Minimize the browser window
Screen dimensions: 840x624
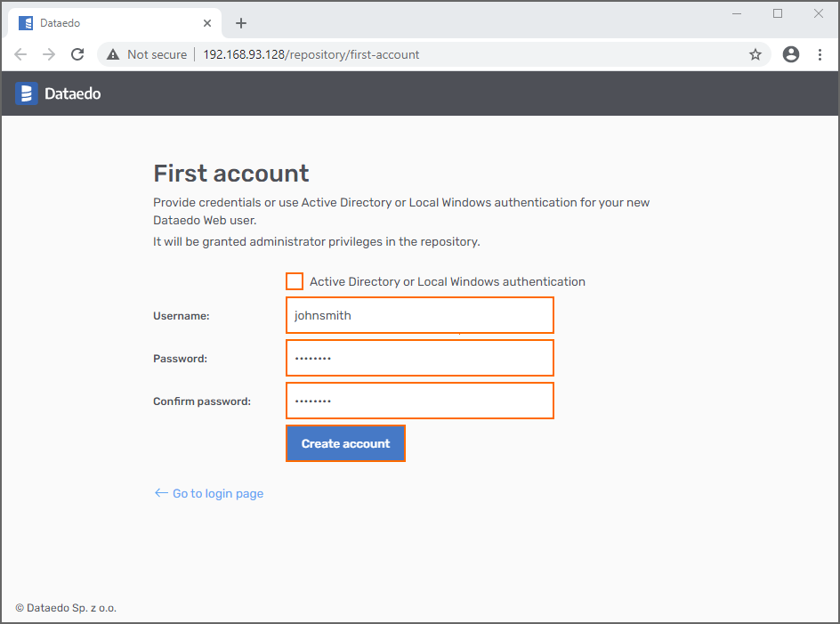(737, 13)
